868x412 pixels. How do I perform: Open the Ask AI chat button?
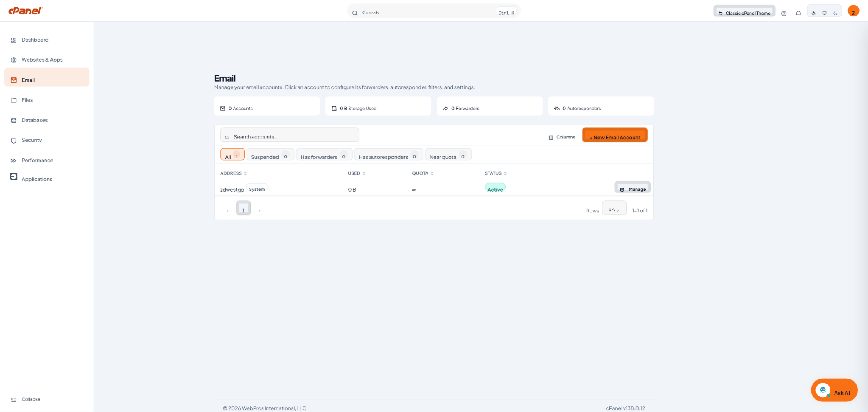[x=834, y=390]
